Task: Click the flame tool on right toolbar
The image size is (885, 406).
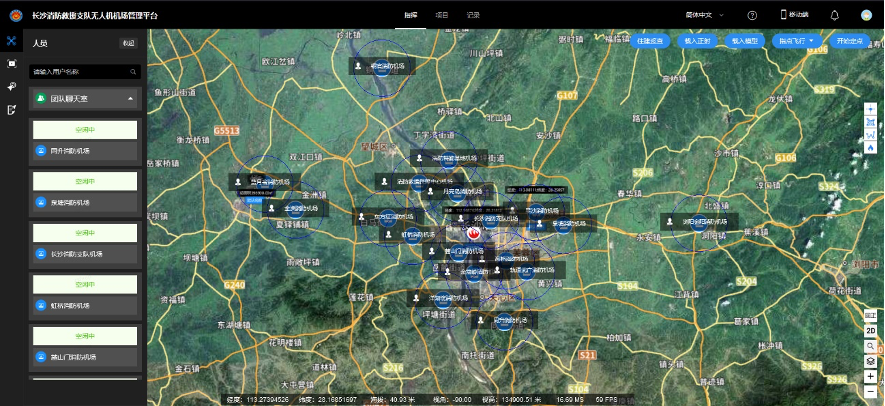Action: point(871,148)
